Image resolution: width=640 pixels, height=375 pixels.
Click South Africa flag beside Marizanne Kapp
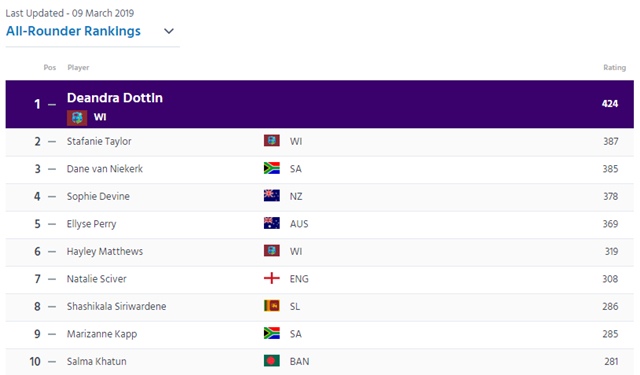click(272, 333)
